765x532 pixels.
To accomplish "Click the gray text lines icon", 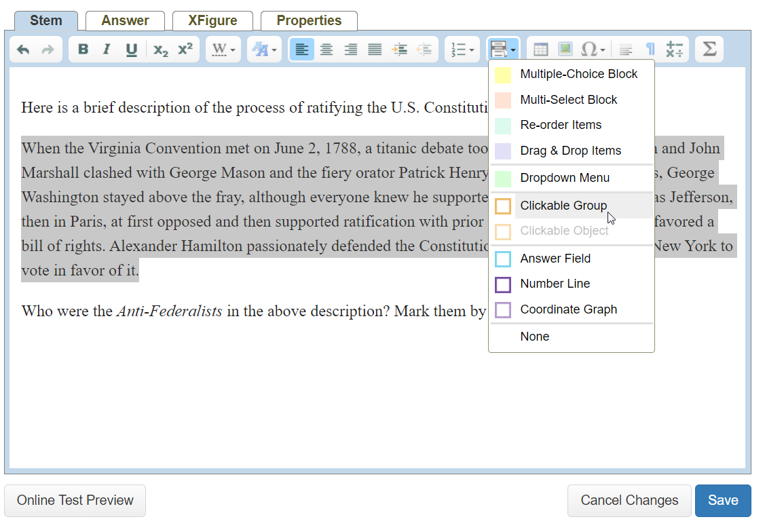I will (625, 50).
